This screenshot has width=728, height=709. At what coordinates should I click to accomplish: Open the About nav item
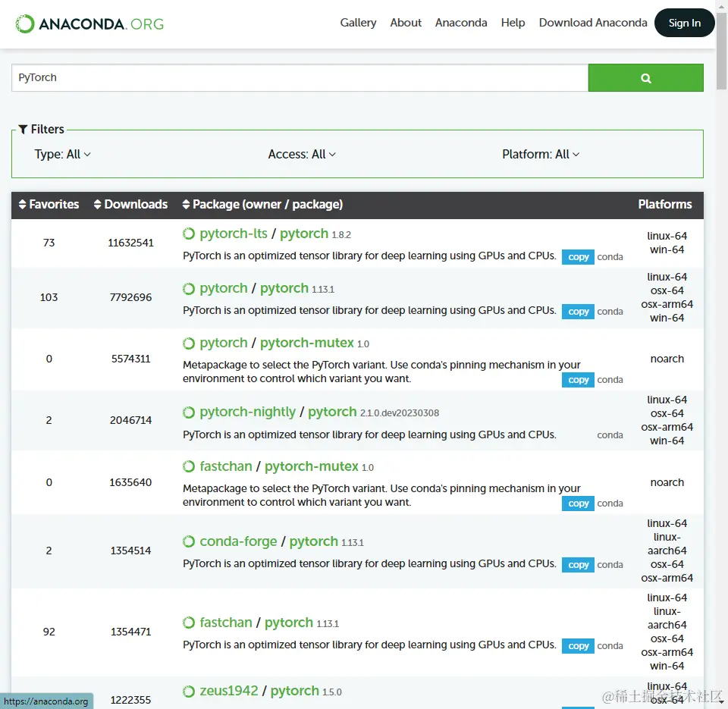[405, 23]
